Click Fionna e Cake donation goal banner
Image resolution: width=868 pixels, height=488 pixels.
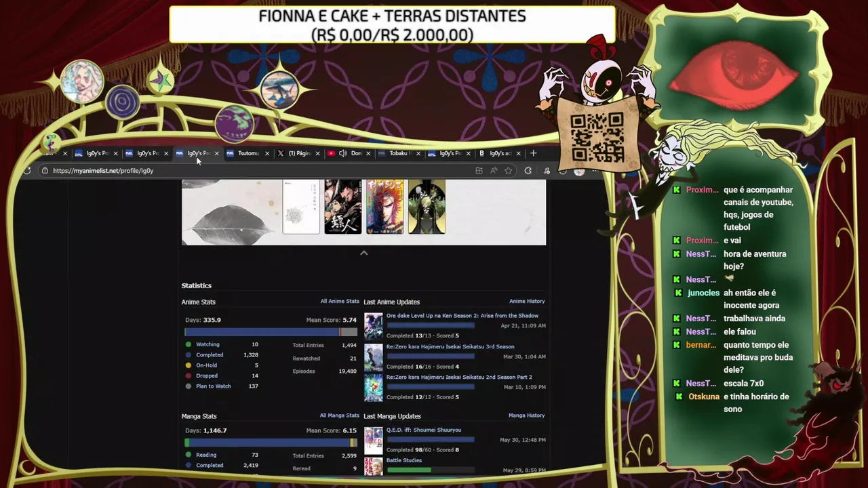pyautogui.click(x=392, y=25)
